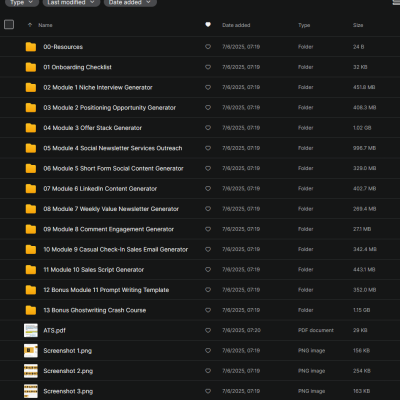This screenshot has height=400, width=400.
Task: Favorite the 02 Module 1 Niche Interview Generator folder
Action: 208,87
